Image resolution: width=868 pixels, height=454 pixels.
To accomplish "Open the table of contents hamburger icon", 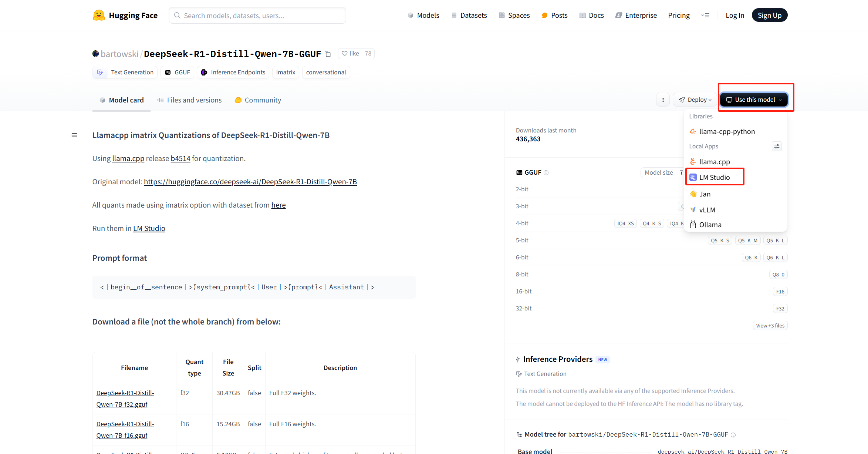I will 74,135.
